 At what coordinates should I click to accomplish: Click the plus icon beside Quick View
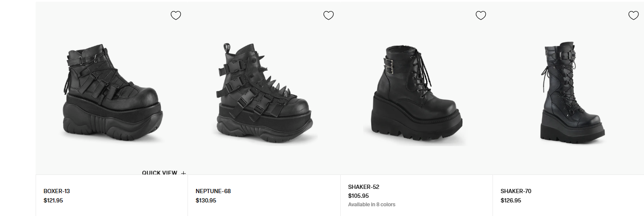coord(183,173)
